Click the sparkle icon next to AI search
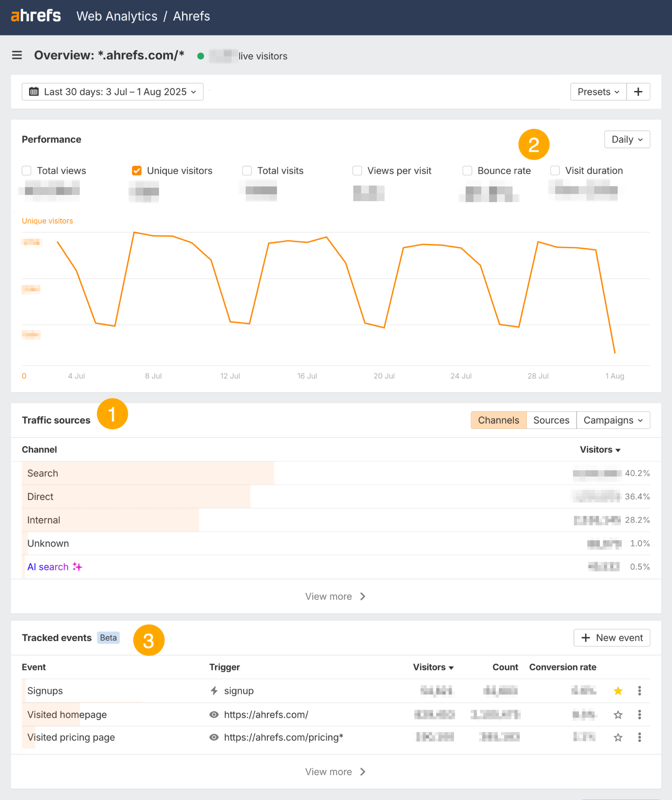Viewport: 672px width, 800px height. pos(77,566)
